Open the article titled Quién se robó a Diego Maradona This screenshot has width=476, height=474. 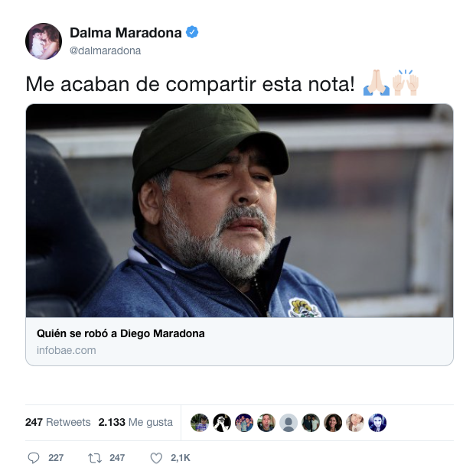[120, 333]
